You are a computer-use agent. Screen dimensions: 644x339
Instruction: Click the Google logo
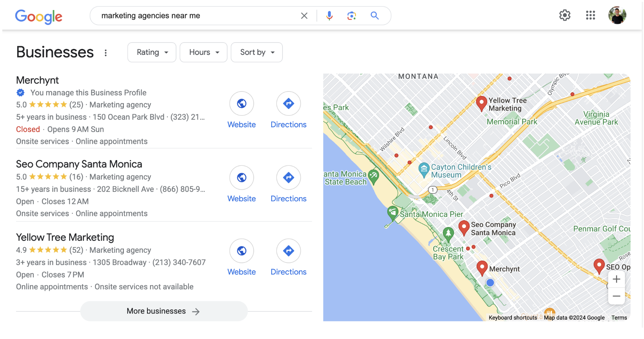pyautogui.click(x=39, y=16)
